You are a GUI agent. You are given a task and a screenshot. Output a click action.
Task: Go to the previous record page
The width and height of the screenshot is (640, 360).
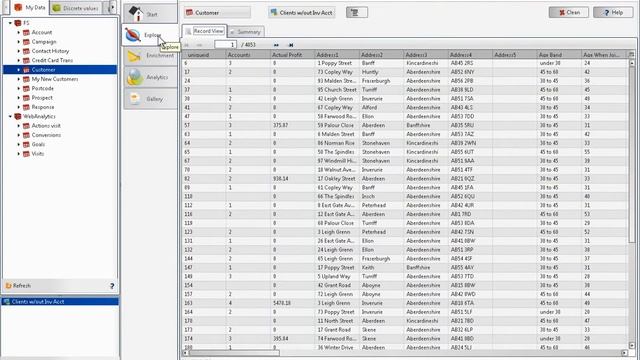pos(200,44)
